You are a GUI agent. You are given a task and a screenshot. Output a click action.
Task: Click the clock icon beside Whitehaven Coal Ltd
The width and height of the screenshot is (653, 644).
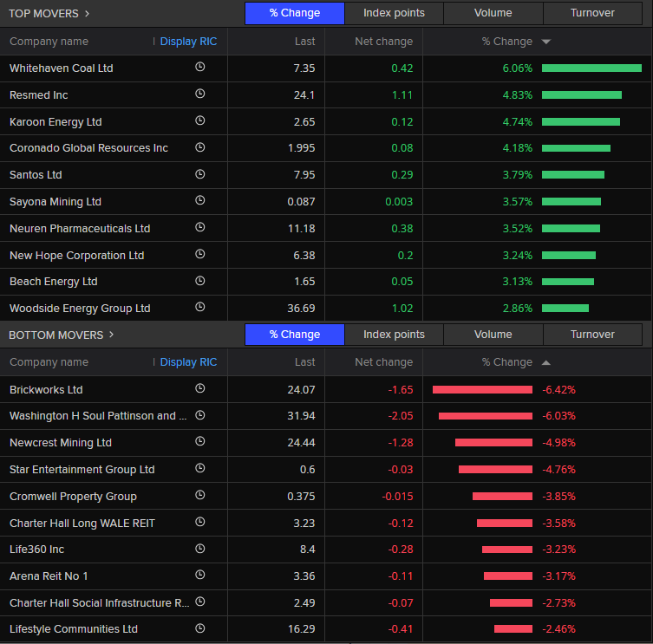[200, 67]
